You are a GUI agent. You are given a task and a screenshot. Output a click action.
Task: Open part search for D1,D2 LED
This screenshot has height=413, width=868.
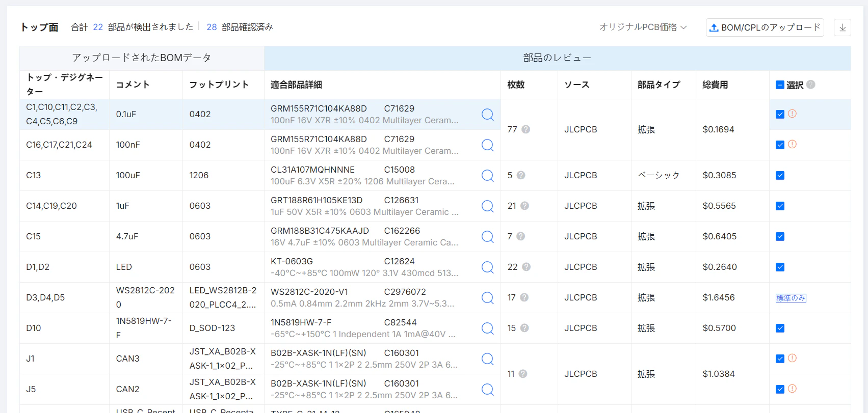pyautogui.click(x=488, y=267)
